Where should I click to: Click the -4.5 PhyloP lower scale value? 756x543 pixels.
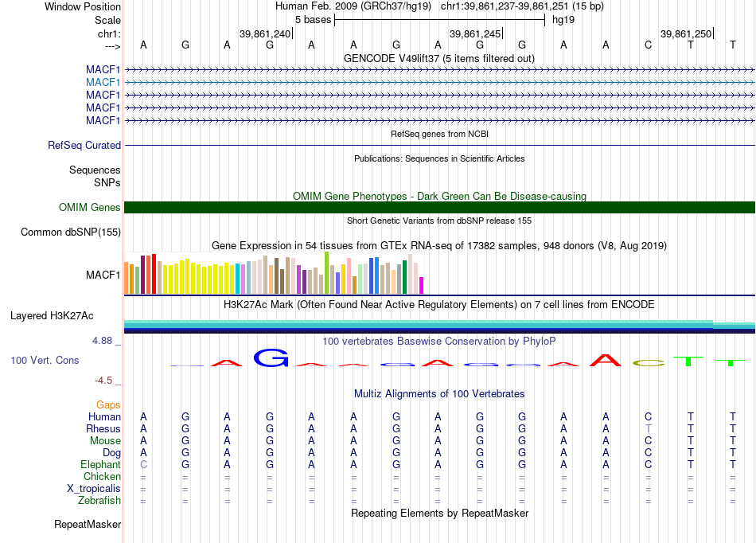(103, 381)
